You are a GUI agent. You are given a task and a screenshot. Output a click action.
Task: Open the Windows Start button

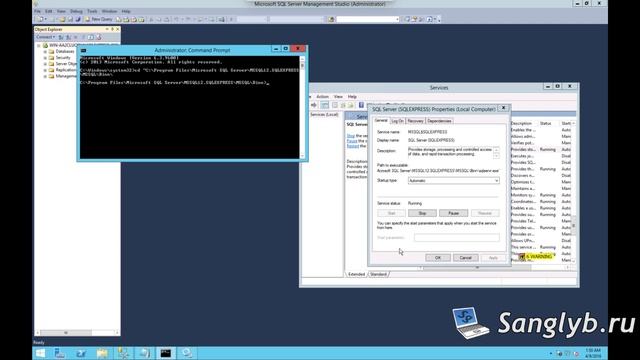click(x=40, y=353)
